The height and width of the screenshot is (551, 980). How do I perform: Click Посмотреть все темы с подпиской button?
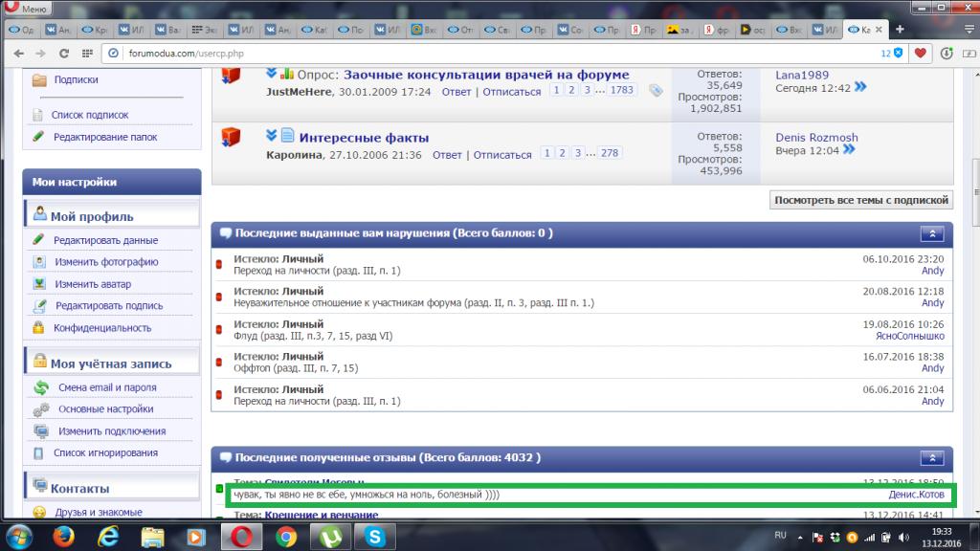(x=861, y=201)
